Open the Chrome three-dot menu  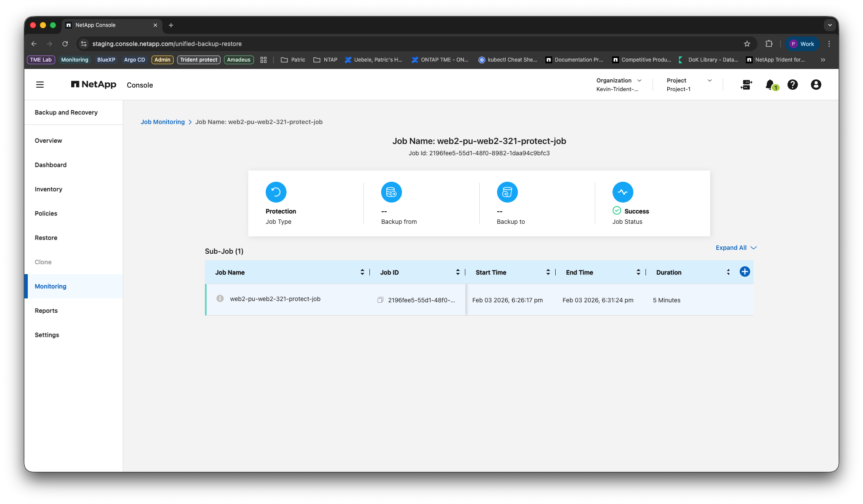[829, 44]
